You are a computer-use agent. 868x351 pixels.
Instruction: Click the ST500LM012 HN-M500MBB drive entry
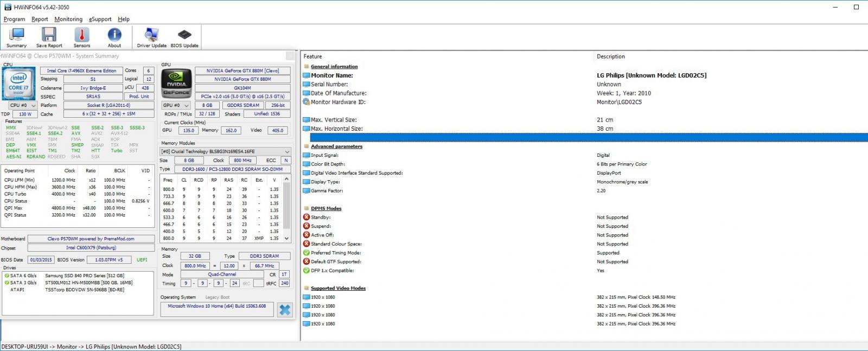click(89, 283)
